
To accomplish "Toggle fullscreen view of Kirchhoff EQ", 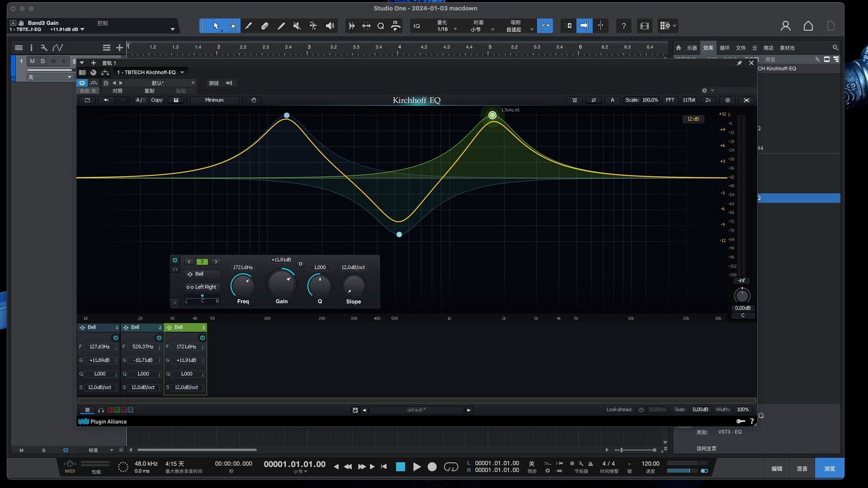I will point(746,100).
